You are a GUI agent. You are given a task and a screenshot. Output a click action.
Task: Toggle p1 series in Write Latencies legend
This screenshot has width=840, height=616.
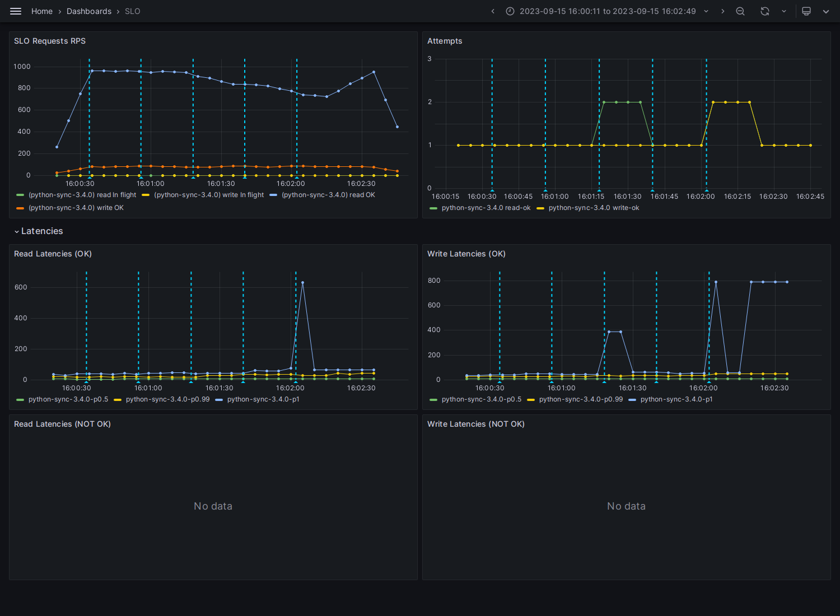[676, 399]
